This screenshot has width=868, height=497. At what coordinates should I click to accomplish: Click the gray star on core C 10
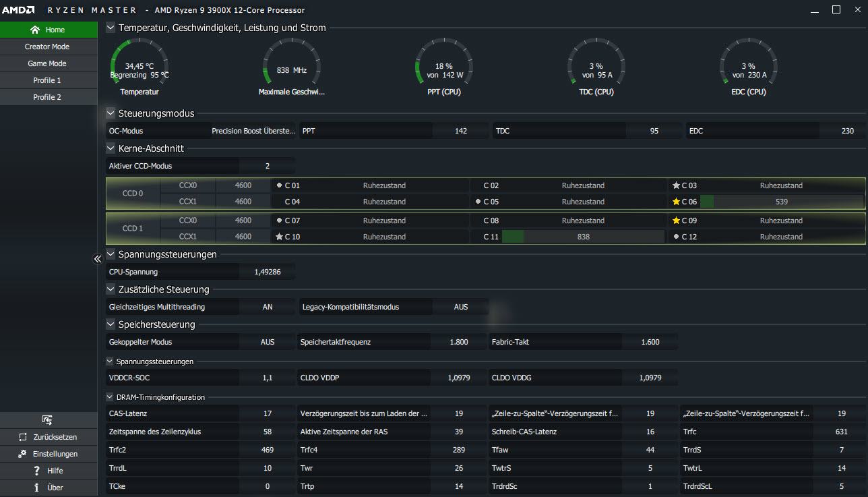pyautogui.click(x=279, y=237)
